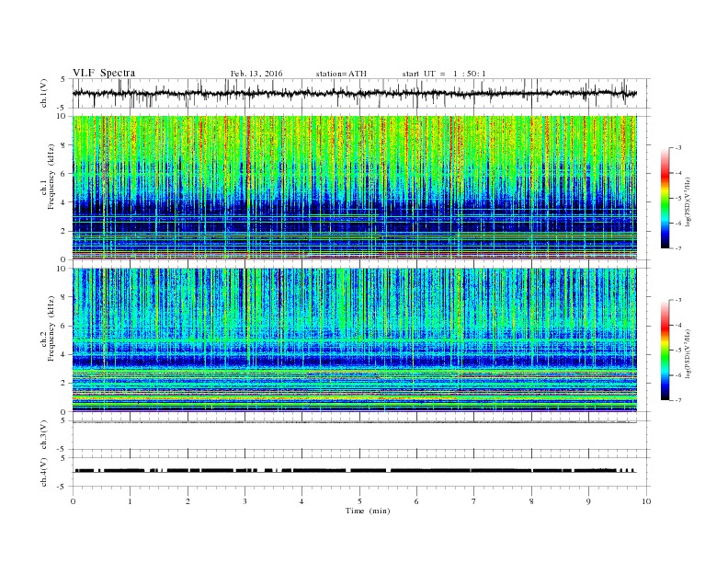728x563 pixels.
Task: Click the ch.4 black pulse trace
Action: (355, 471)
